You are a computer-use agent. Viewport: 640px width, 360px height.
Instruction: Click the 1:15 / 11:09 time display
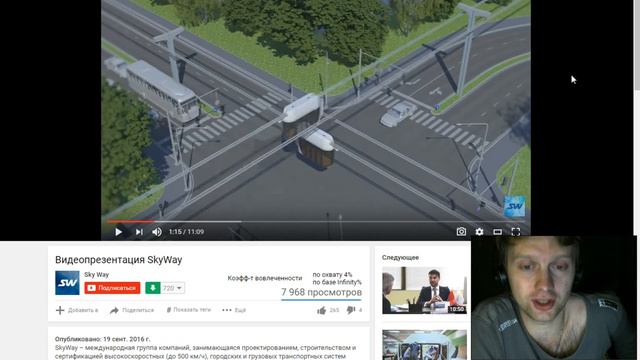click(x=187, y=232)
